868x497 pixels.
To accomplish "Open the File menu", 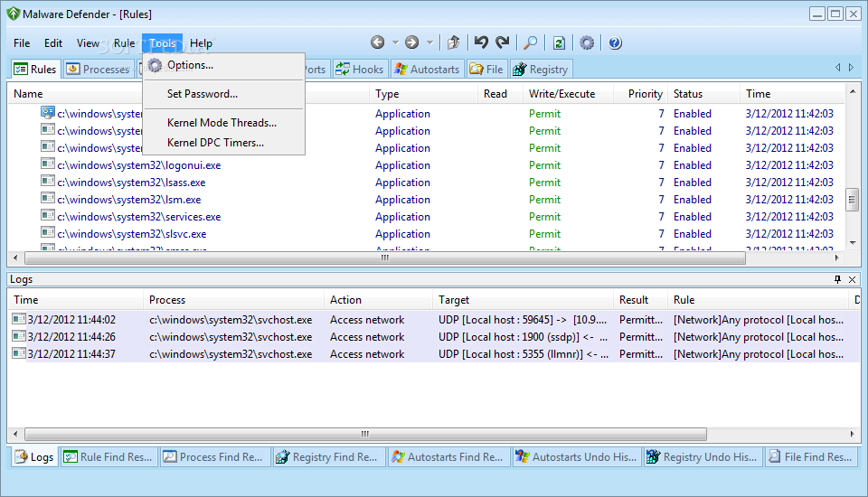I will point(22,43).
